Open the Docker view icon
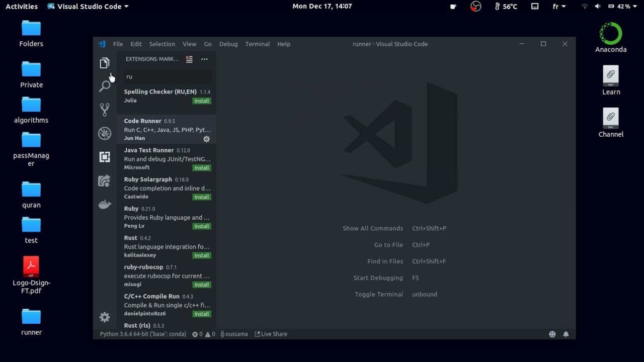644x362 pixels. click(x=105, y=204)
